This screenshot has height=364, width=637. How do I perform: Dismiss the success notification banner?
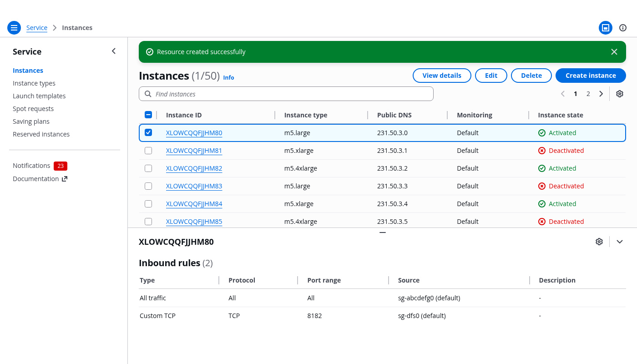point(614,52)
